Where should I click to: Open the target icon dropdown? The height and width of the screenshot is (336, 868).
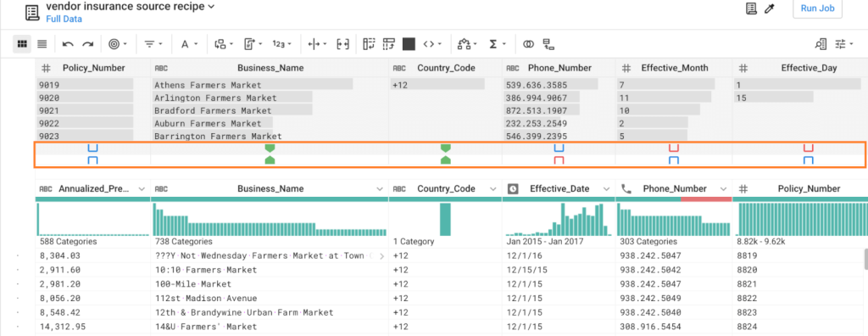click(117, 44)
